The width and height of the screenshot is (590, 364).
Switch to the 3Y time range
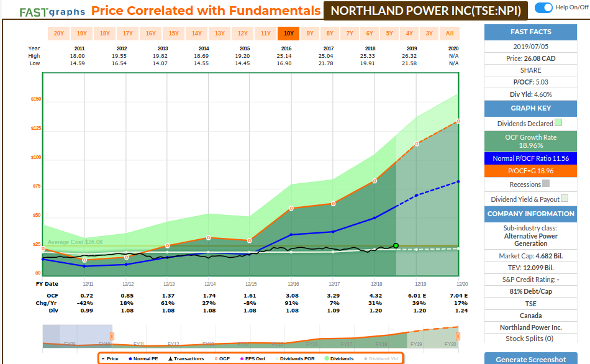pyautogui.click(x=429, y=34)
